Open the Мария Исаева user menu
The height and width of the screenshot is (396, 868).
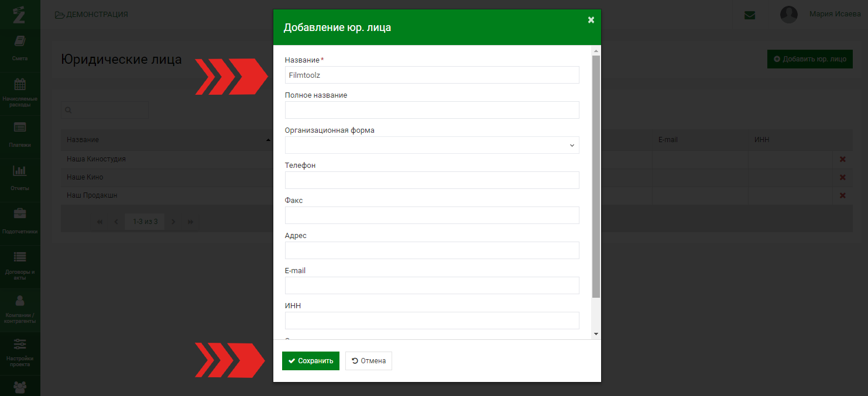[x=835, y=14]
